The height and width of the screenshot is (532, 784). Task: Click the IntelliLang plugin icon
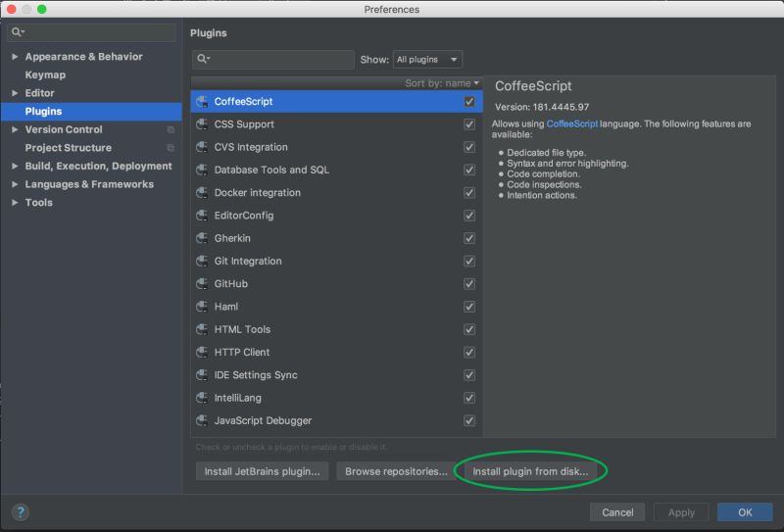point(202,398)
